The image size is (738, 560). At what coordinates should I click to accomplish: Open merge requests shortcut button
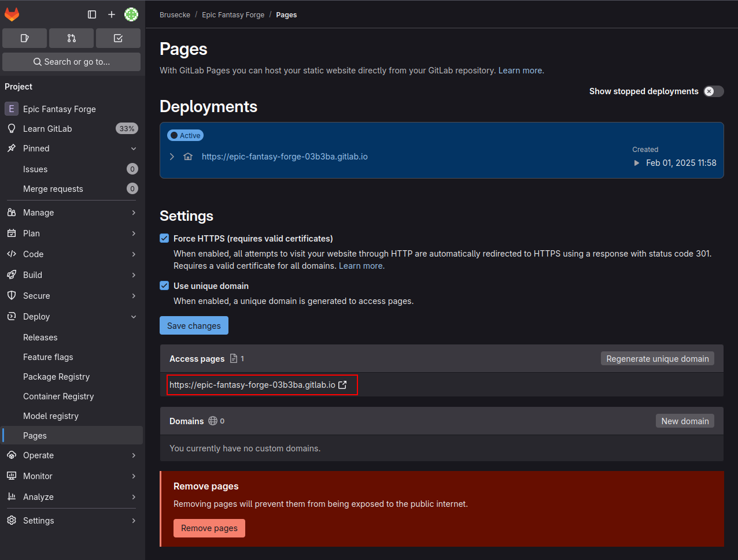click(71, 38)
